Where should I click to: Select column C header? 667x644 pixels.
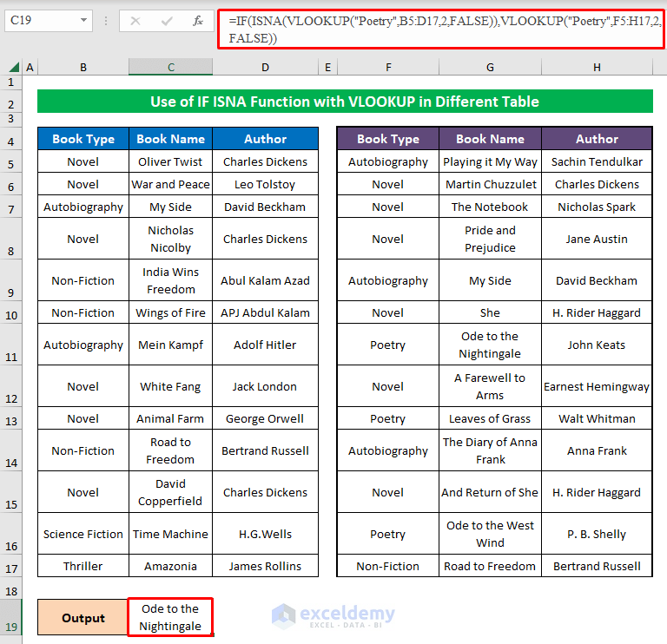click(170, 67)
